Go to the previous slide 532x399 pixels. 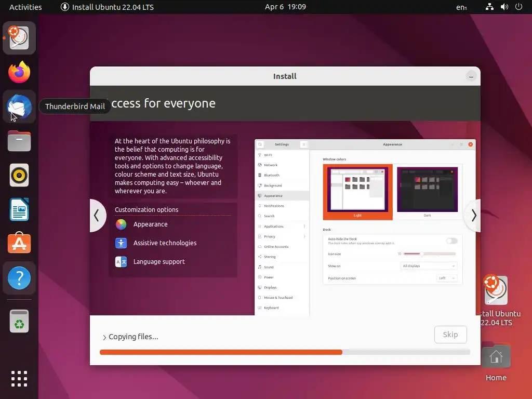pos(97,216)
